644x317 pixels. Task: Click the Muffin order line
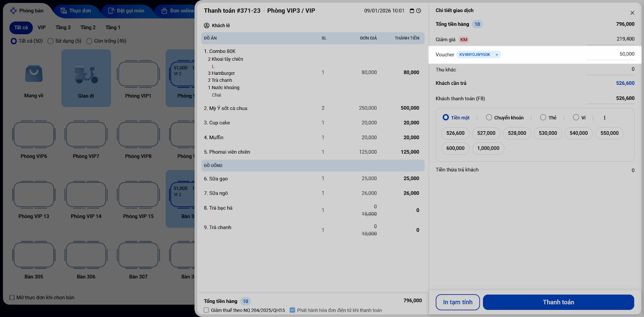(x=313, y=138)
